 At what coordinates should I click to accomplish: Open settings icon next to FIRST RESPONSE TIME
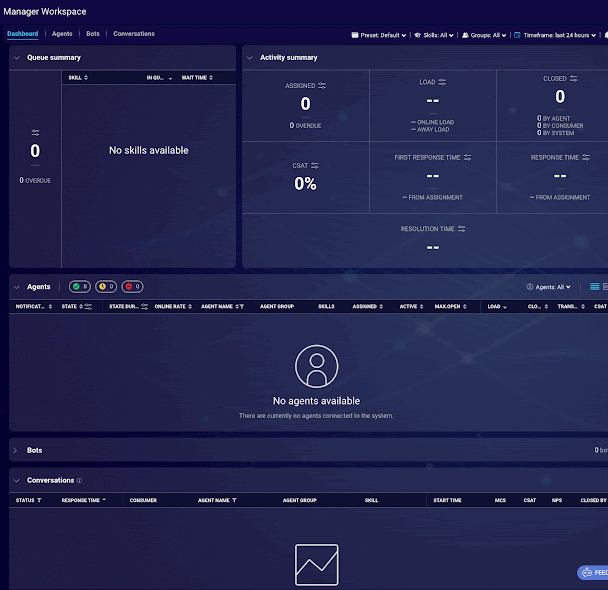coord(467,157)
